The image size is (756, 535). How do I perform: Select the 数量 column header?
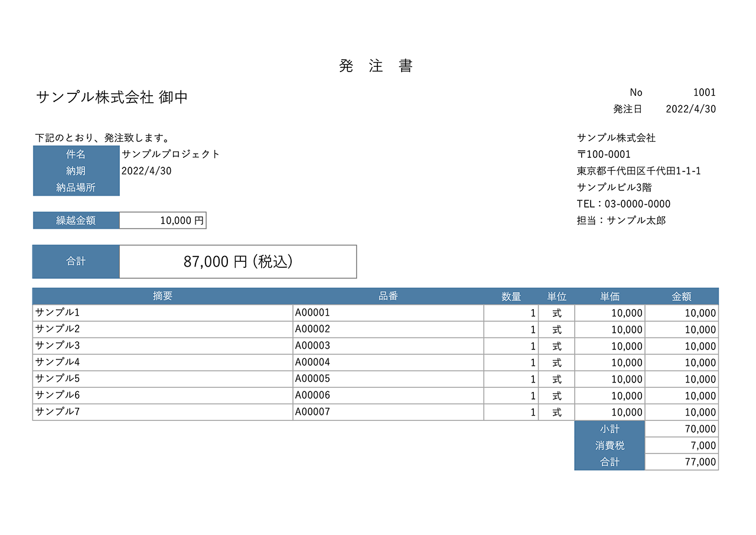[511, 296]
